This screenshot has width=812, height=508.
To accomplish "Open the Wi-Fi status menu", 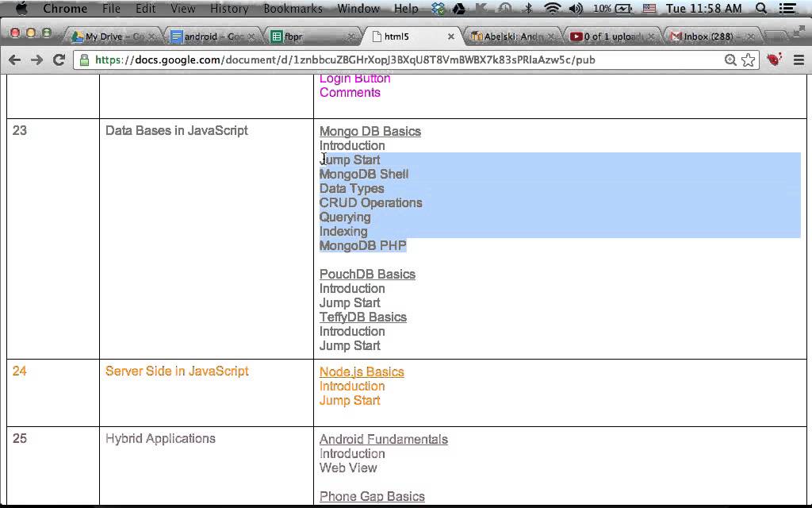I will 553,8.
